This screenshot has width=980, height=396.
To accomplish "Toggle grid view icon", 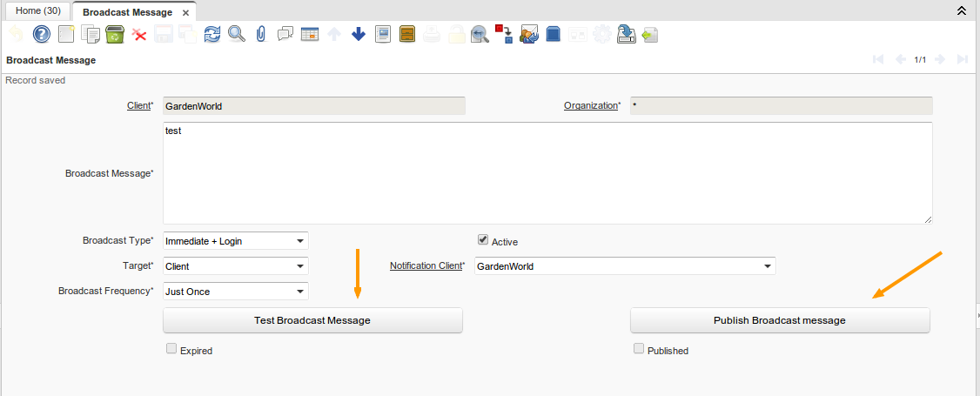I will (x=309, y=34).
